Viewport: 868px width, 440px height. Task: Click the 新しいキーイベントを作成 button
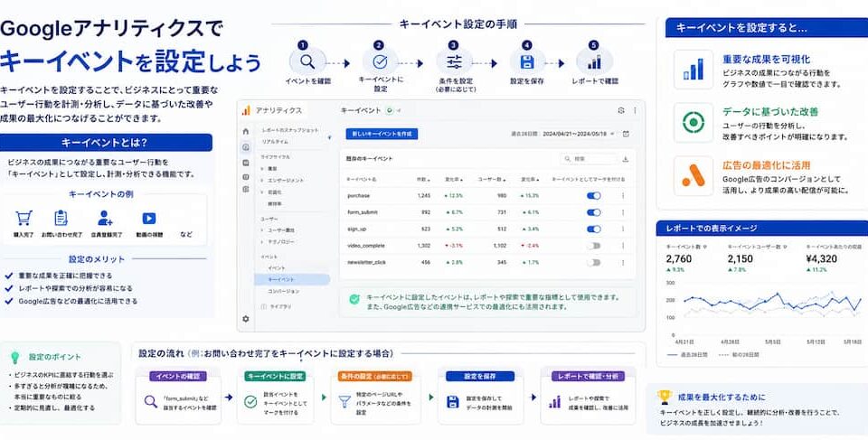(x=382, y=134)
